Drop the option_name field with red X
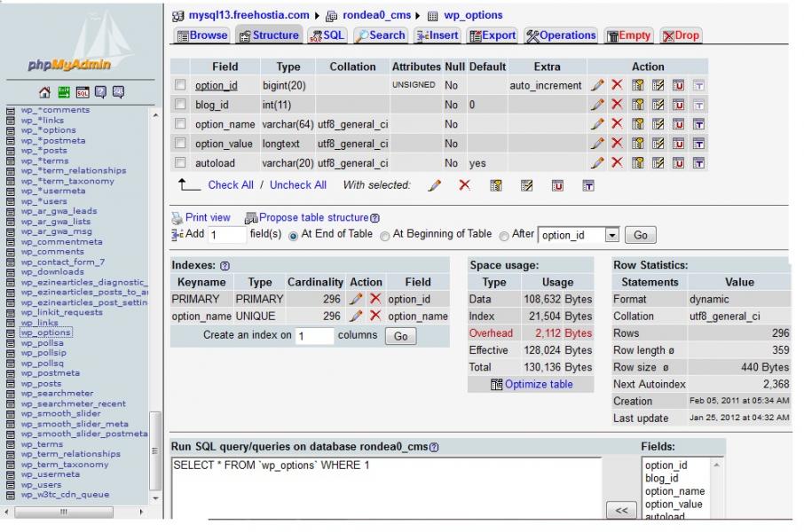This screenshot has width=804, height=532. point(617,123)
